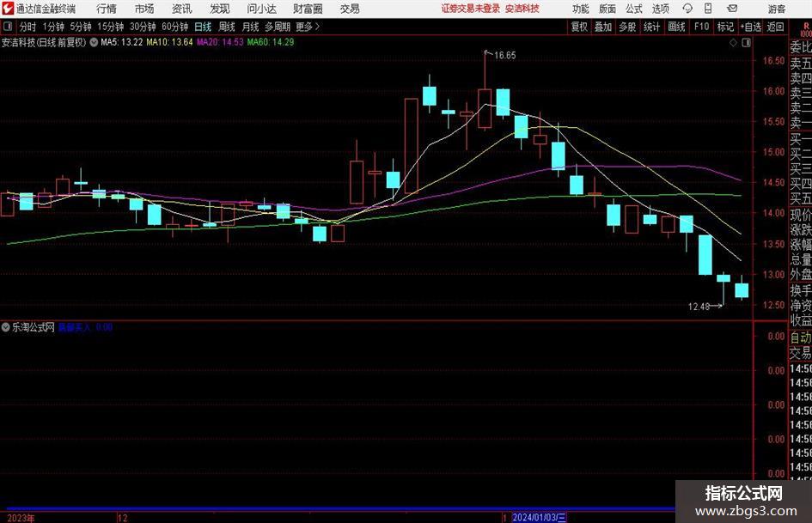Click the 2023年 time axis label
812x523 pixels.
coord(21,518)
